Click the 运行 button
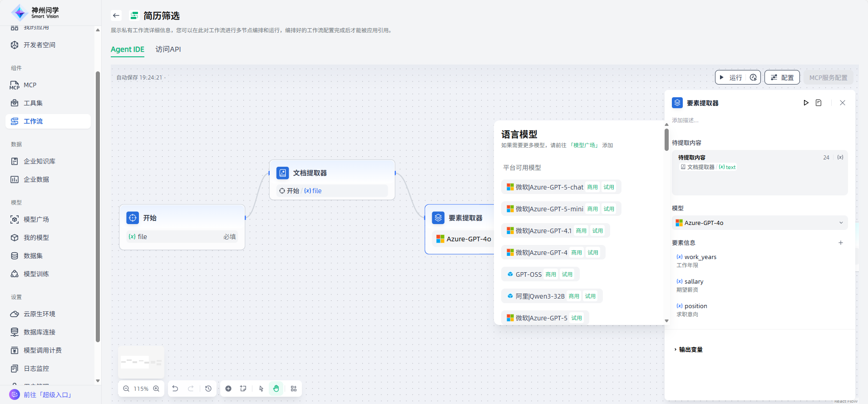The width and height of the screenshot is (868, 404). tap(731, 78)
